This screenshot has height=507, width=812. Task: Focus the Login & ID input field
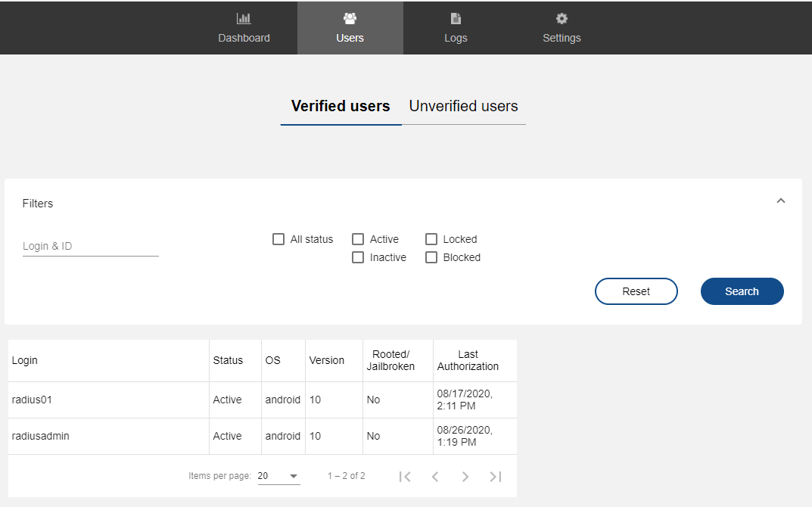90,246
